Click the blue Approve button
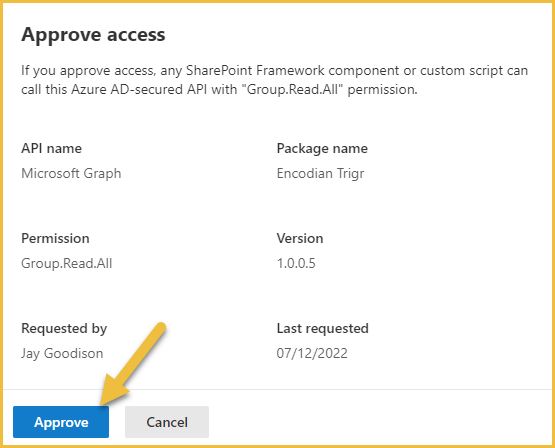 click(61, 422)
